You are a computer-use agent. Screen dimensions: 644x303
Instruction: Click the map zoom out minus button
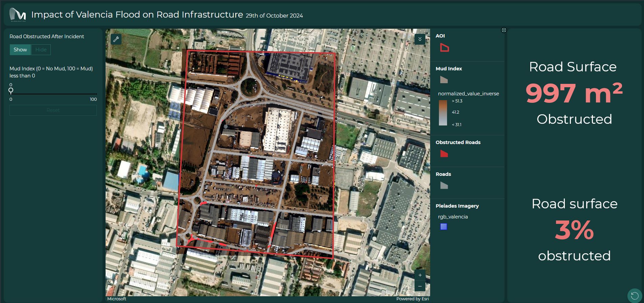tap(420, 286)
